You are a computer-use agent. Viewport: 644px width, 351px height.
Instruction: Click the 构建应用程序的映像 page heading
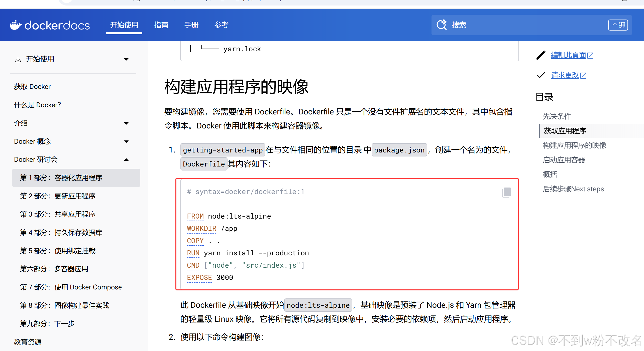[x=236, y=87]
